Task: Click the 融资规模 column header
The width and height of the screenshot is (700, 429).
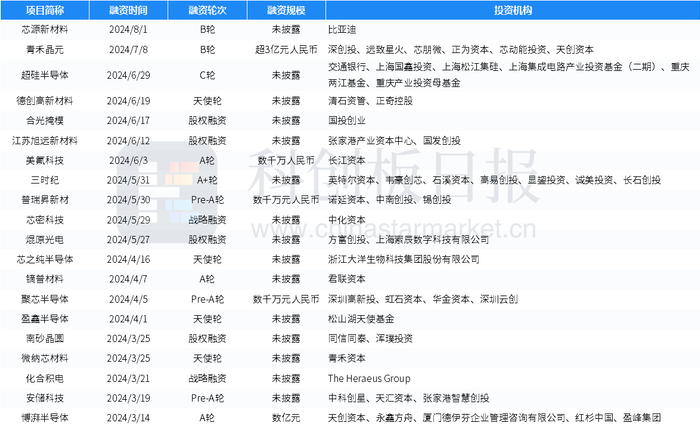Action: [286, 10]
